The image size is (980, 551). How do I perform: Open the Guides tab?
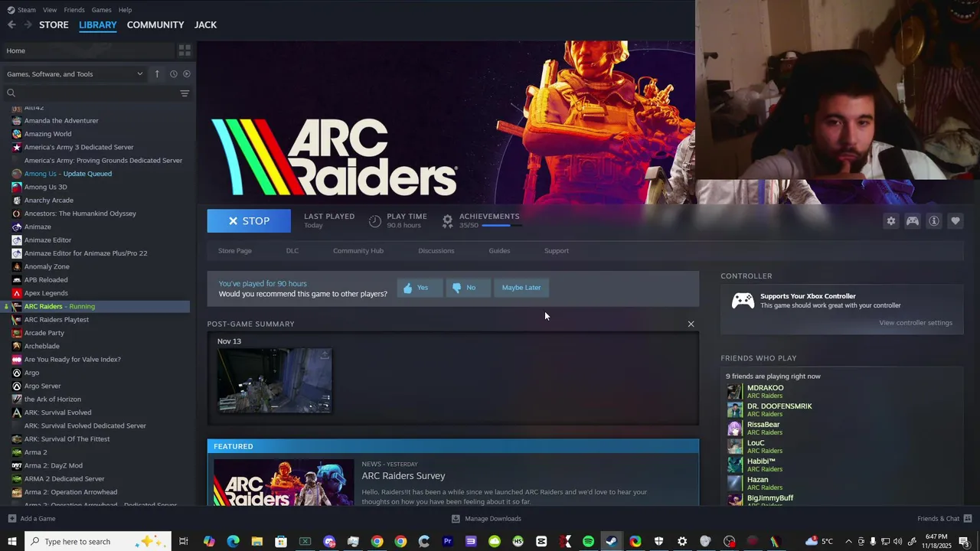point(499,251)
